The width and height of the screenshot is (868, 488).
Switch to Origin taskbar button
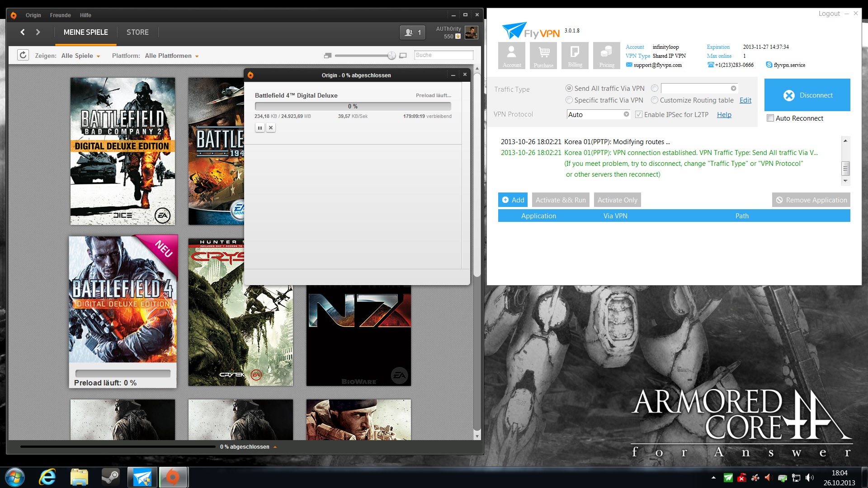click(x=173, y=477)
